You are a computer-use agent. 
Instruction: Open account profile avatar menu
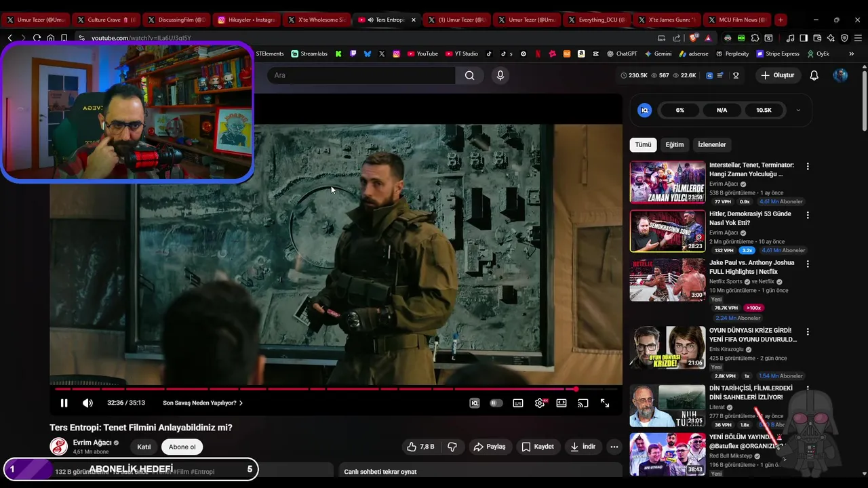tap(840, 75)
